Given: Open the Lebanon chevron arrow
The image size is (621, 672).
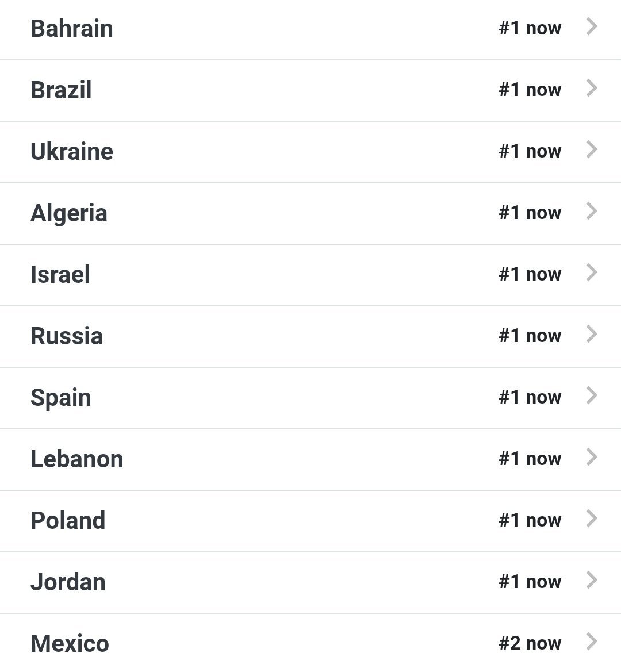Looking at the screenshot, I should (x=592, y=457).
